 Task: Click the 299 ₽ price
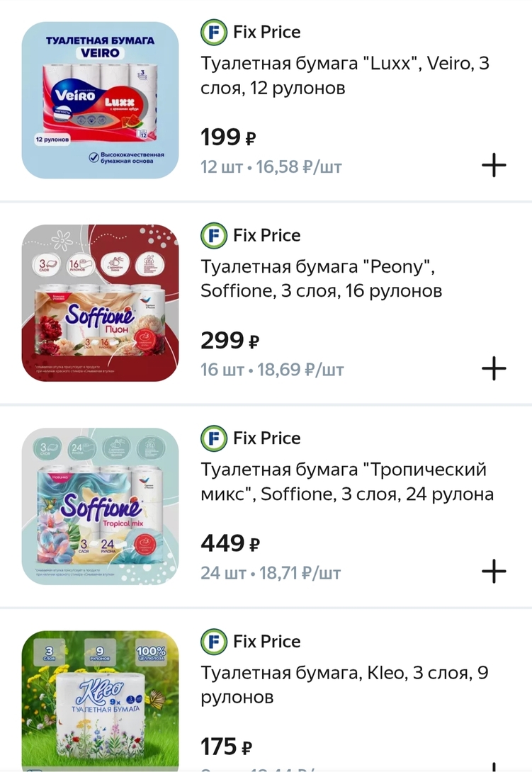coord(230,341)
